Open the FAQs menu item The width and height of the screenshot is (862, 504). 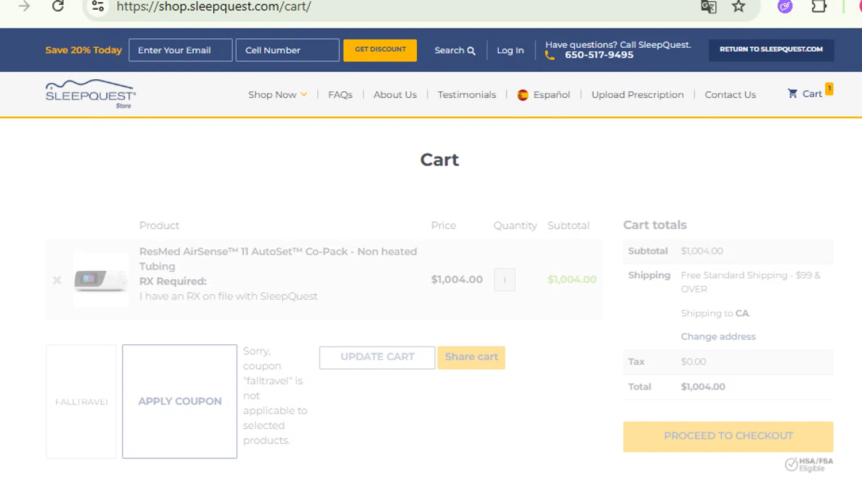pos(340,95)
